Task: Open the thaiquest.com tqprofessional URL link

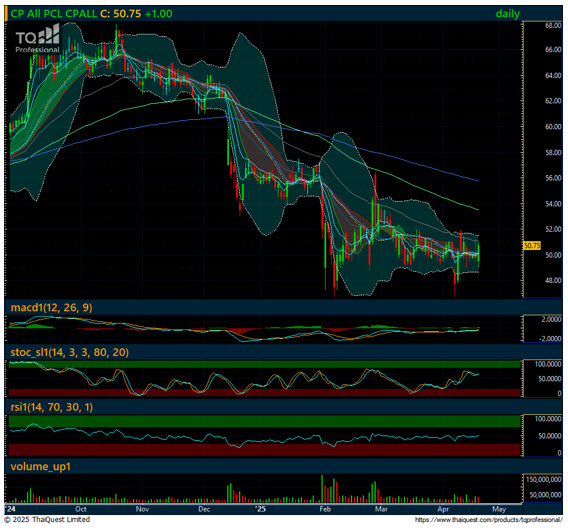Action: 489,520
